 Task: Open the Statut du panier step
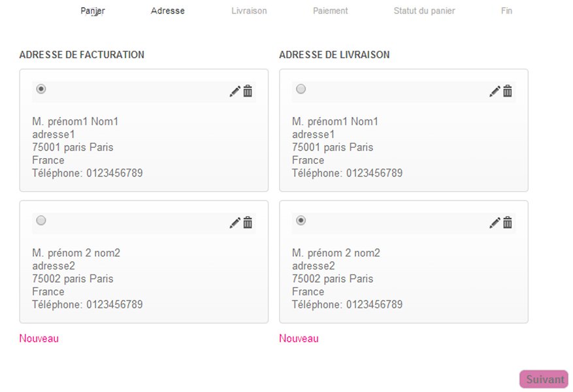click(x=424, y=11)
